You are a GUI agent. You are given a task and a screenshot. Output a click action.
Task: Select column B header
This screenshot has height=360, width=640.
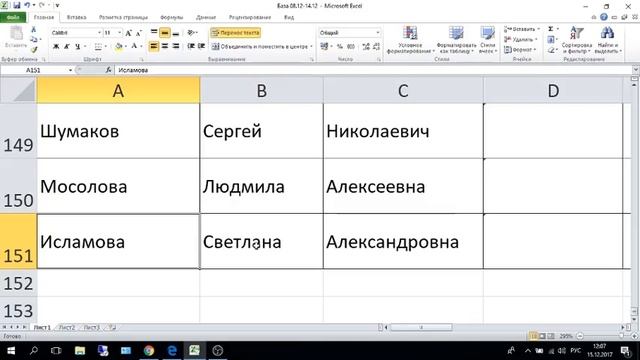[262, 90]
